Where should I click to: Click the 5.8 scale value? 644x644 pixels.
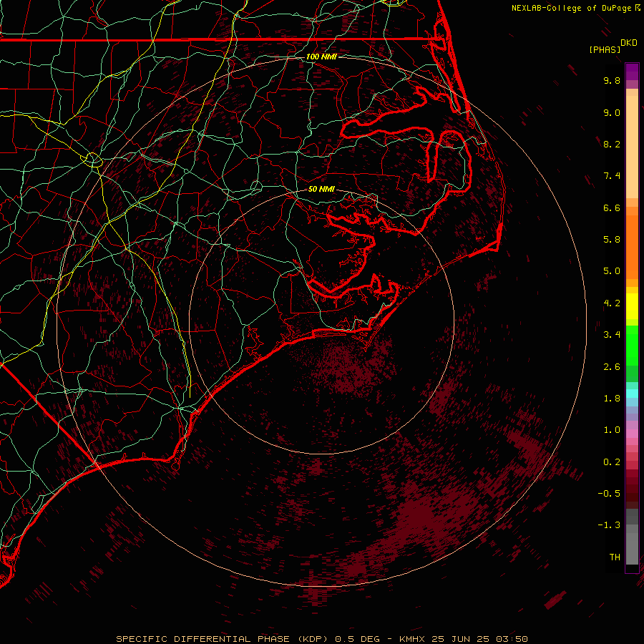pos(612,240)
